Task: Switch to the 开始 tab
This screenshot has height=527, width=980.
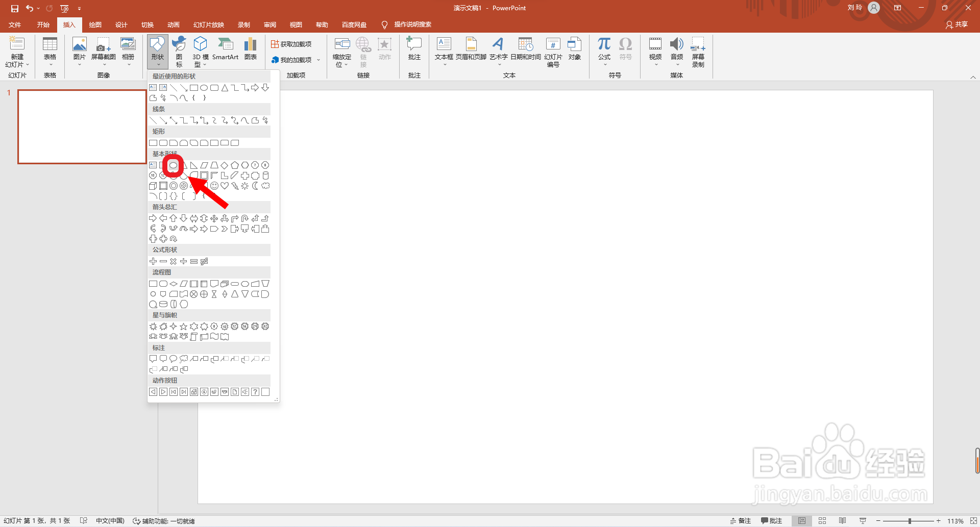Action: click(43, 24)
